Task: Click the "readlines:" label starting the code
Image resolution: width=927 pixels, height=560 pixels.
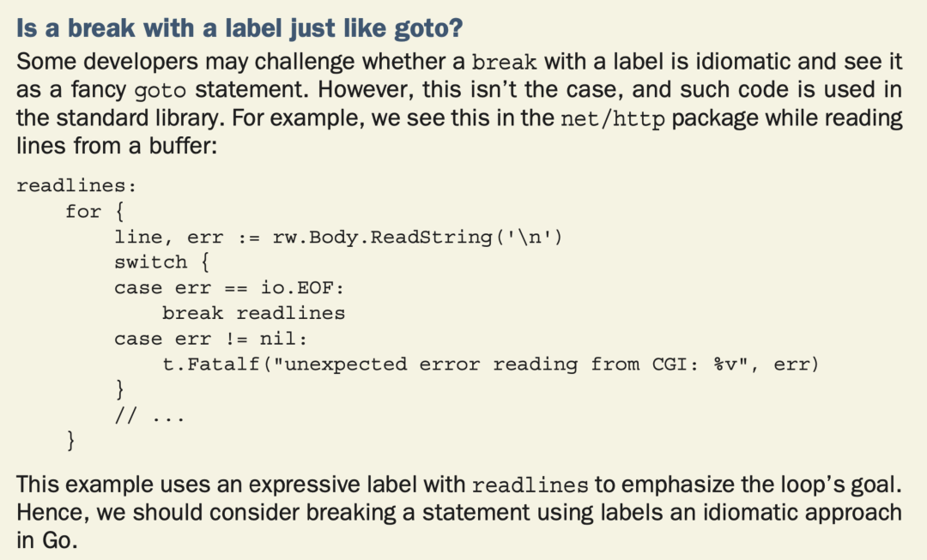Action: 76,185
